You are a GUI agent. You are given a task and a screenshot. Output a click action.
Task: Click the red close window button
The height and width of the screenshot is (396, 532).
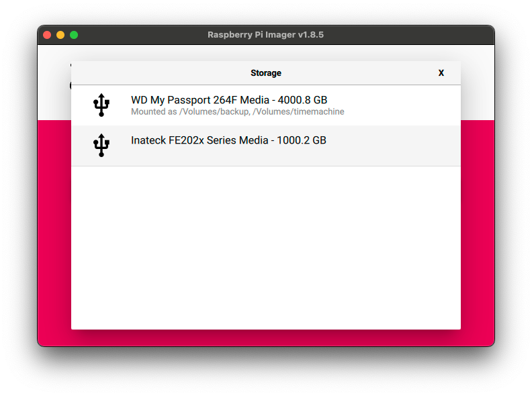(47, 35)
